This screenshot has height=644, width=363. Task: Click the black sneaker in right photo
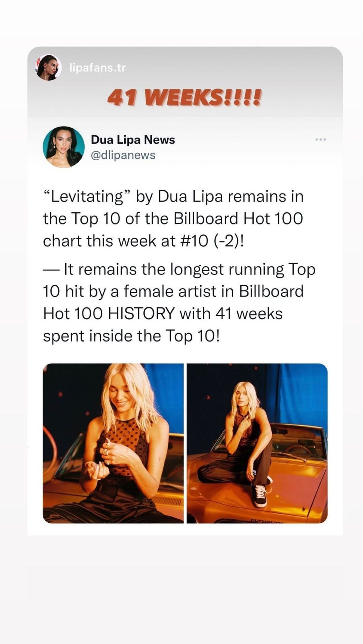260,495
